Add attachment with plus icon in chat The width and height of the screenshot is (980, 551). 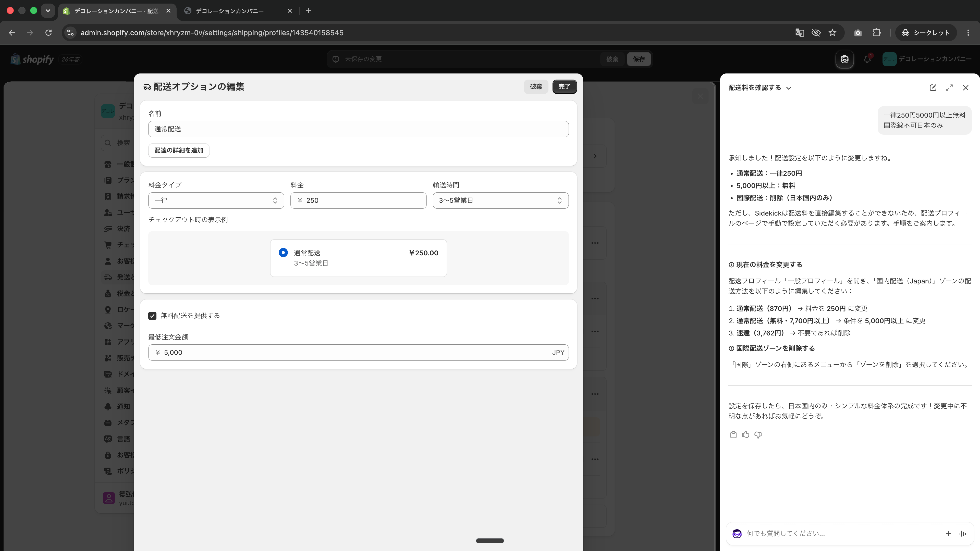click(x=948, y=533)
